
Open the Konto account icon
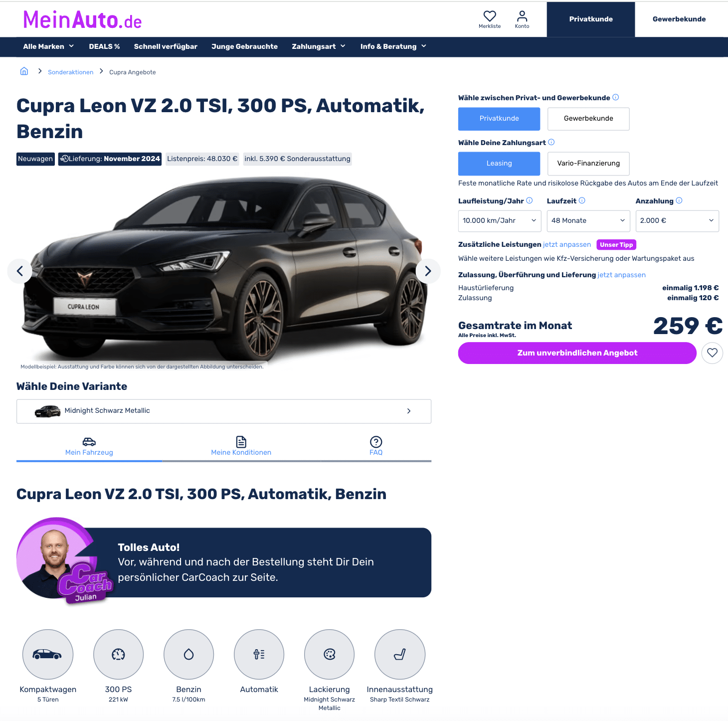click(x=522, y=19)
